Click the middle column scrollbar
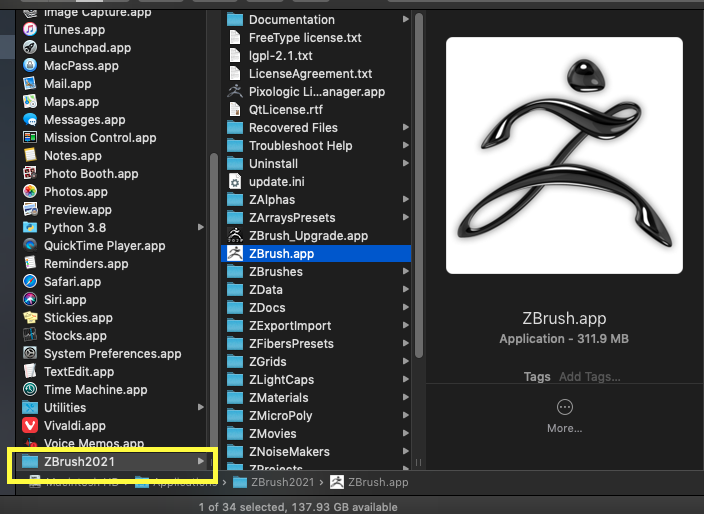Viewport: 704px width, 514px height. click(x=419, y=185)
